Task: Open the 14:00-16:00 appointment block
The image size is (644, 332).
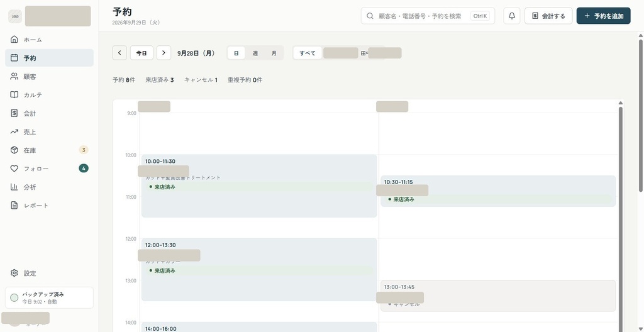Action: click(259, 327)
